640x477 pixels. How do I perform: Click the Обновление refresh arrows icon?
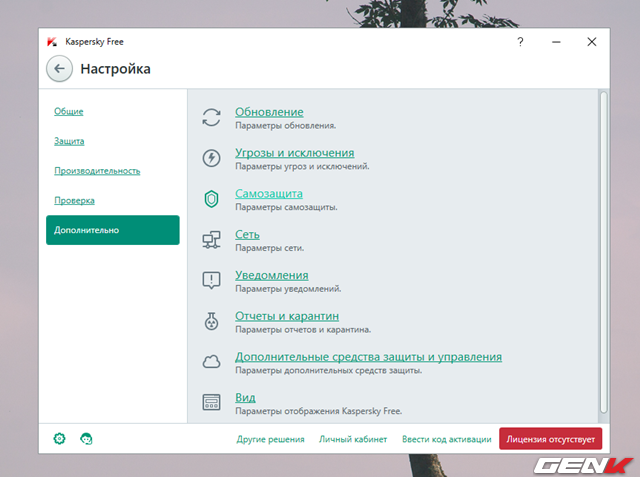coord(211,117)
